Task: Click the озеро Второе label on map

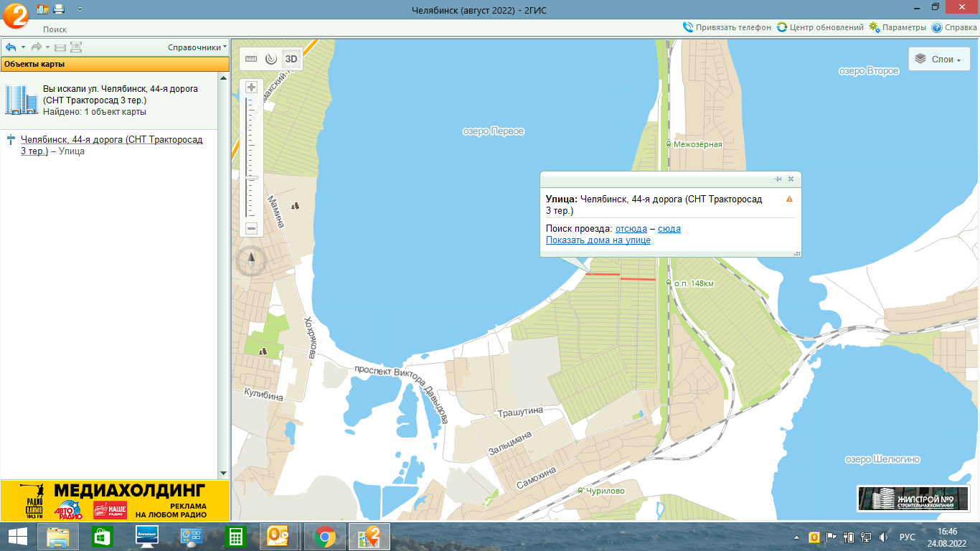Action: [x=869, y=71]
